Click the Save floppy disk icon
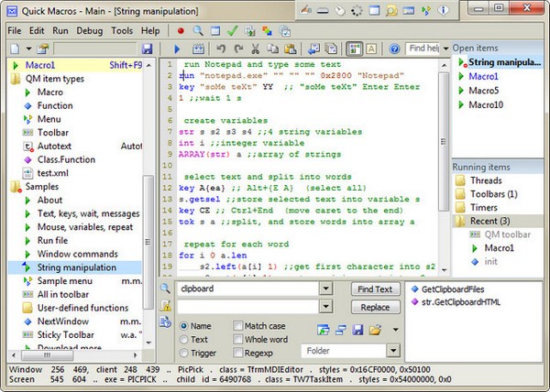The image size is (550, 392). pos(147,49)
